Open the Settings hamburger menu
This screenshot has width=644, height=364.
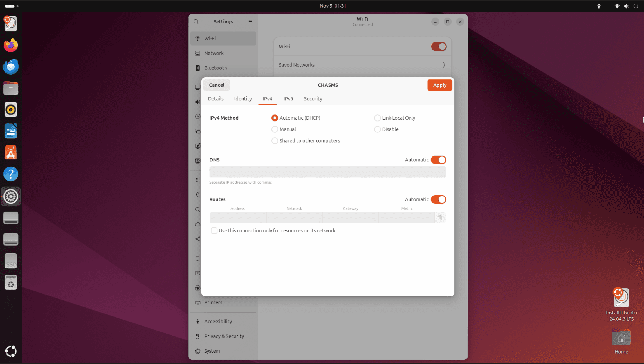(250, 21)
